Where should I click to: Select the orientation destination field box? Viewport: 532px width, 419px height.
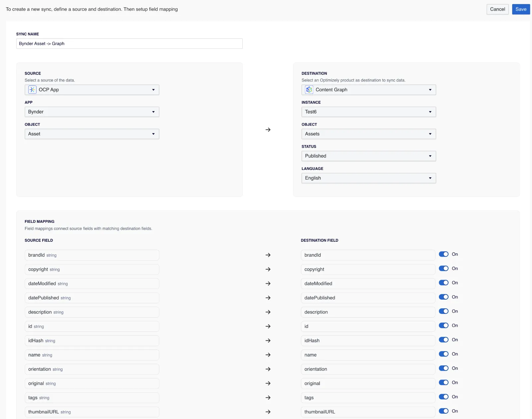tap(368, 369)
